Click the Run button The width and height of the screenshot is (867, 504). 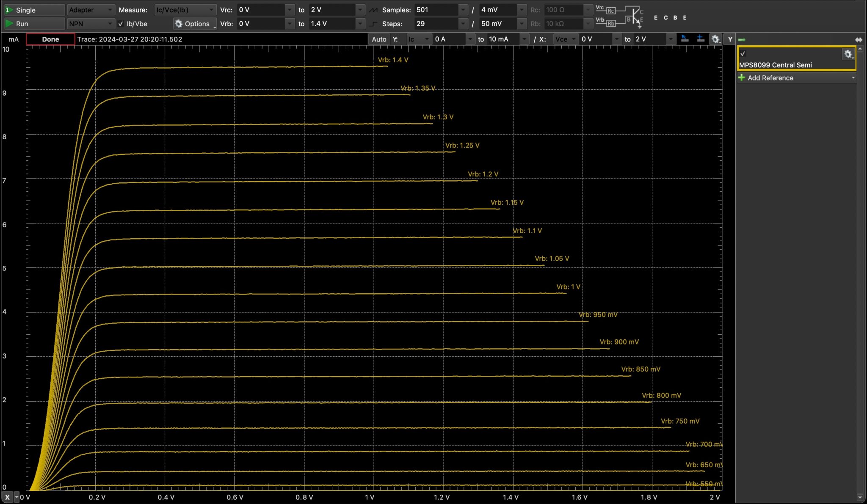34,24
